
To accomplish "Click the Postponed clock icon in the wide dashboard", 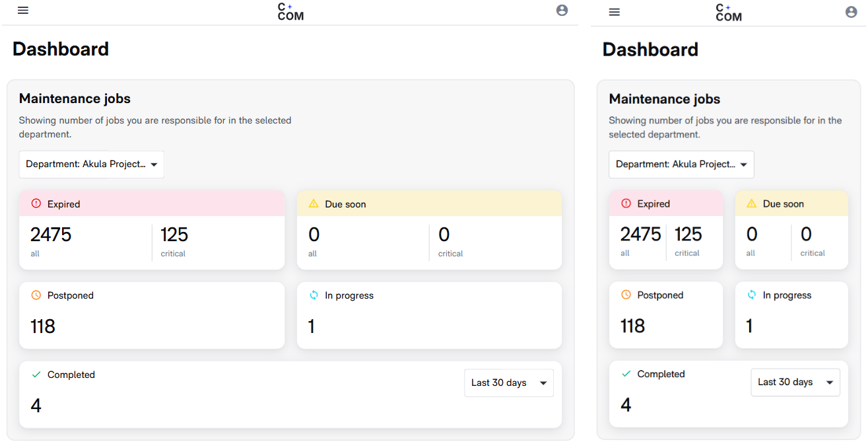I will (36, 295).
